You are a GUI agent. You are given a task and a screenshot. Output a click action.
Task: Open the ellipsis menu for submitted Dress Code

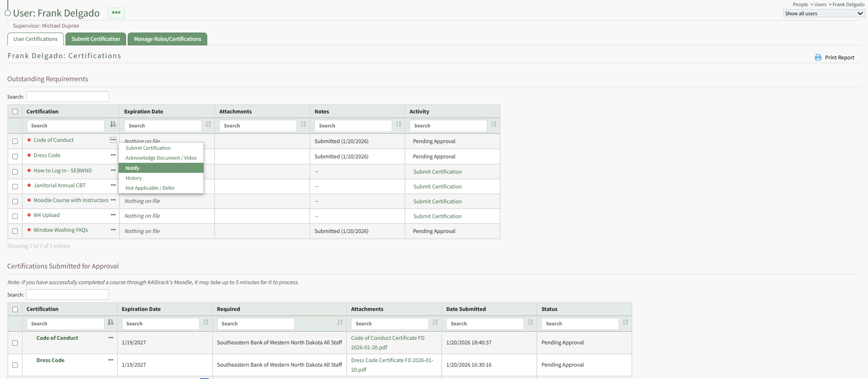click(x=110, y=360)
